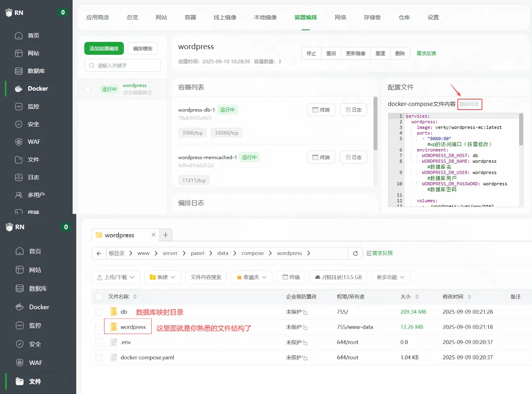Switch to the 线上镜像 tab

click(x=225, y=17)
